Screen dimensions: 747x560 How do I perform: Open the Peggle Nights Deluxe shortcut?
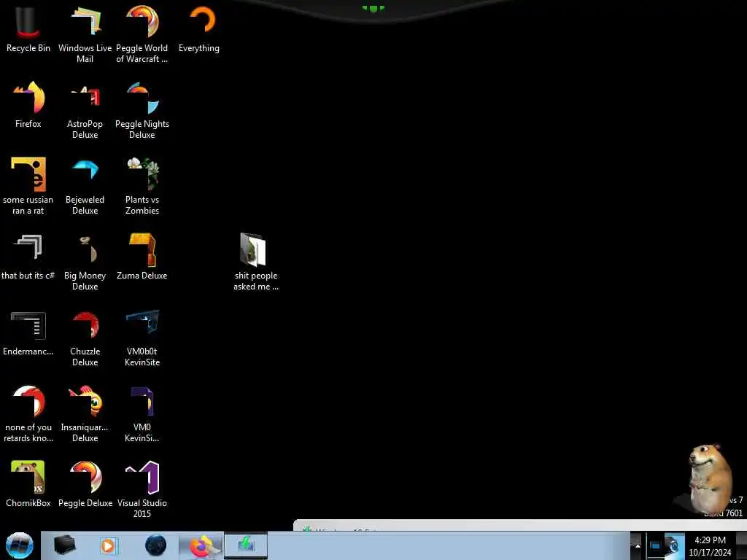pyautogui.click(x=142, y=111)
